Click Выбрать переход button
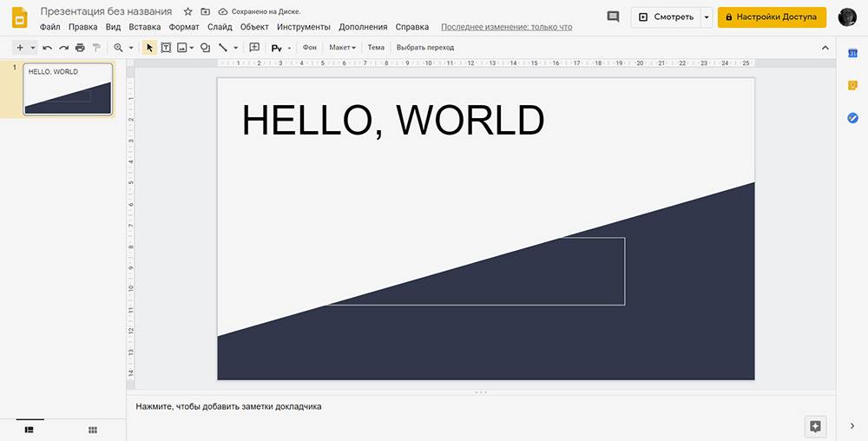The height and width of the screenshot is (441, 868). point(425,48)
